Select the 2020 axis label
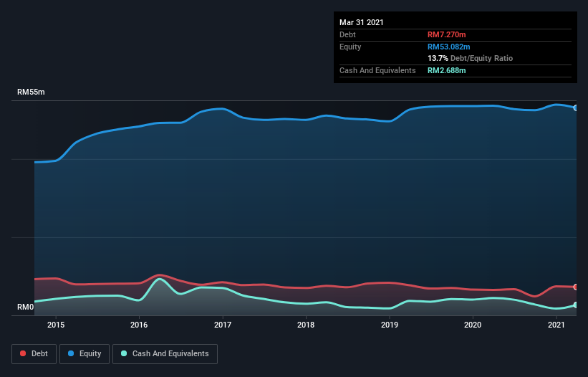Screen dimensions: 588x377 [473, 325]
